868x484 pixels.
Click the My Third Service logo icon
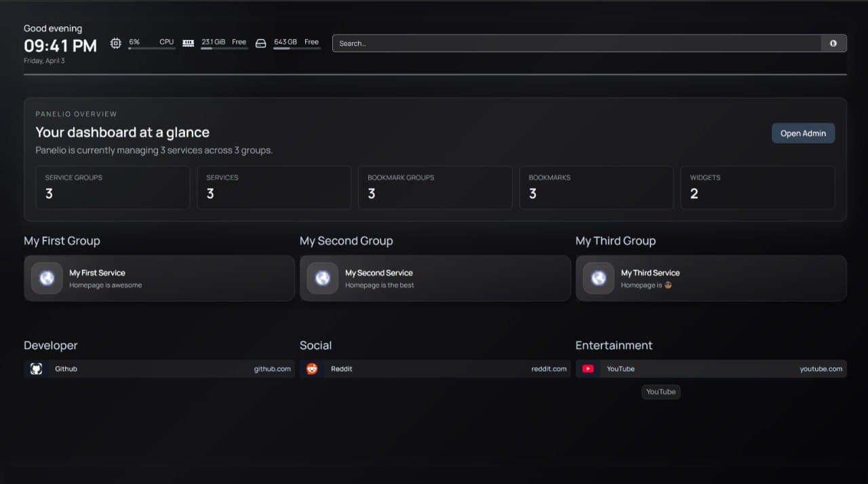click(x=598, y=278)
